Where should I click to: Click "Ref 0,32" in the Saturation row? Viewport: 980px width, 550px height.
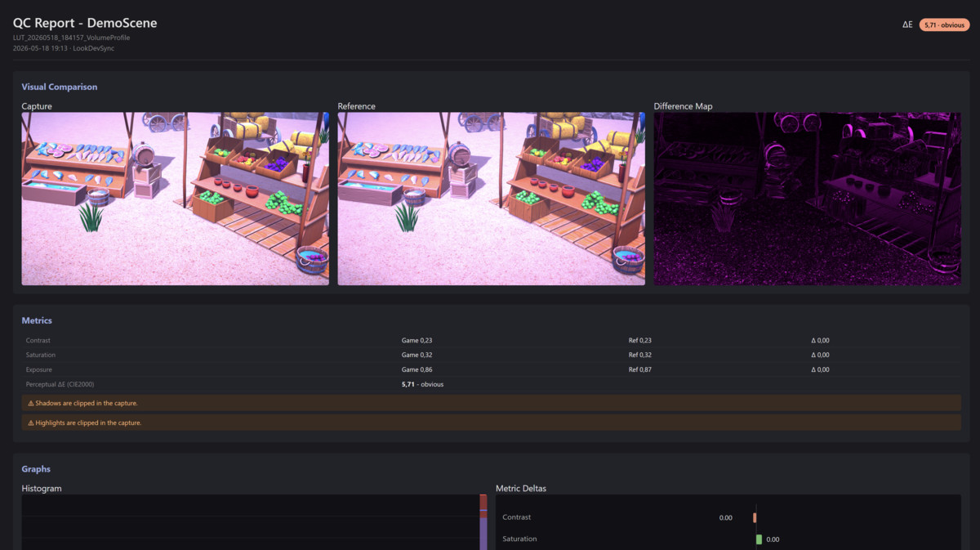pyautogui.click(x=640, y=355)
